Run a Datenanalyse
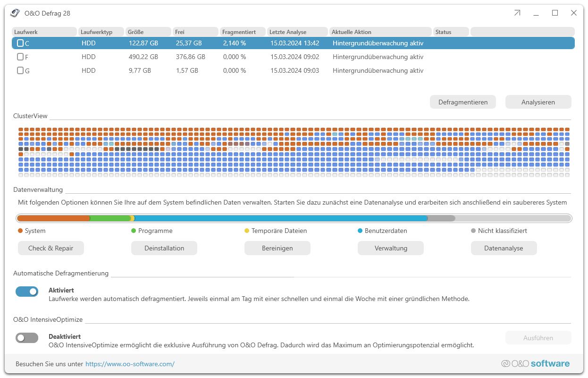The height and width of the screenshot is (378, 588). (504, 248)
